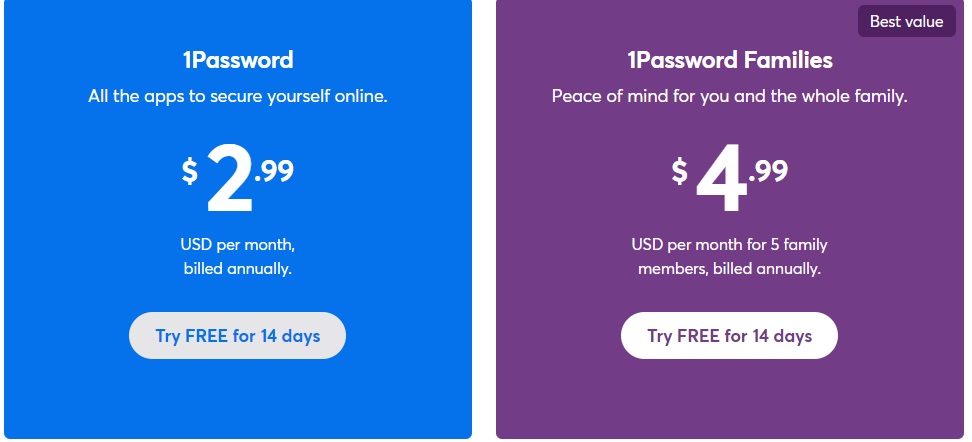Click 'billed annually.' line in the blue card

237,269
